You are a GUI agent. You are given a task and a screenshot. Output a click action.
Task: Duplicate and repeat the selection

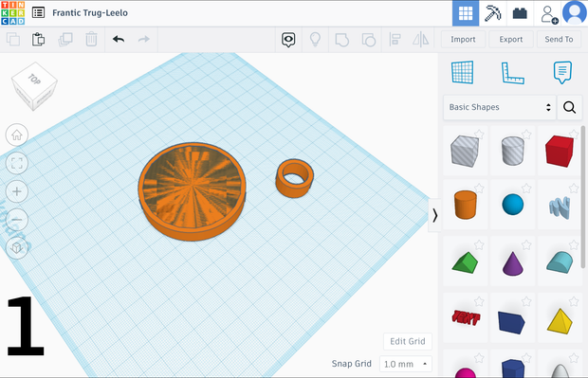point(65,39)
